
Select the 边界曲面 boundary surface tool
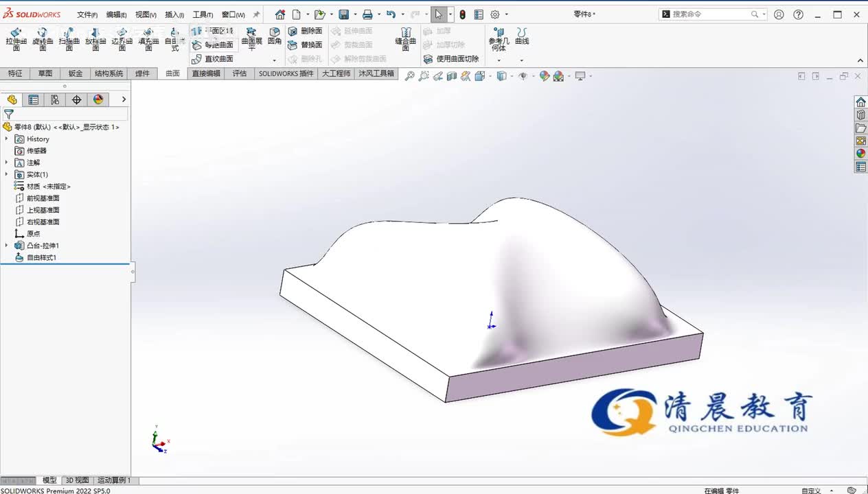(x=122, y=40)
